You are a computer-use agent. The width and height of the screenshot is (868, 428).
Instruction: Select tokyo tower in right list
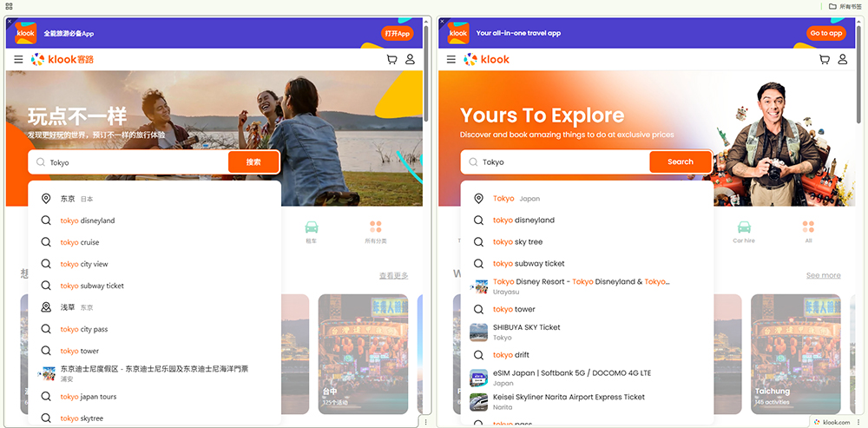587,309
